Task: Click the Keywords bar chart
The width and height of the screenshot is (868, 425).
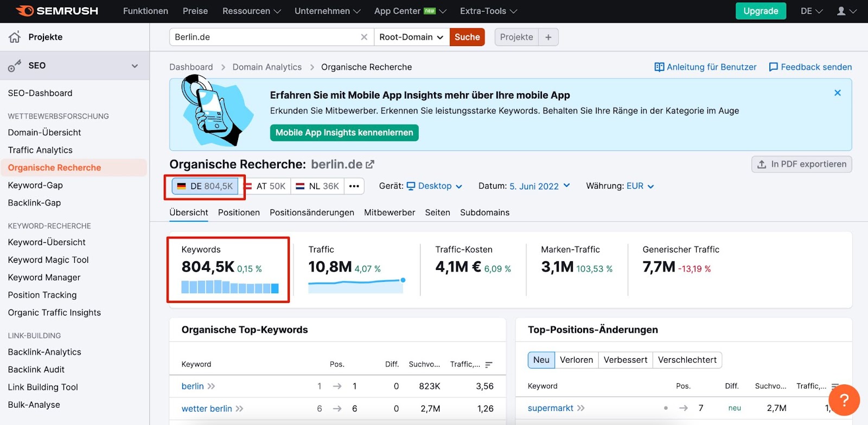Action: coord(230,287)
